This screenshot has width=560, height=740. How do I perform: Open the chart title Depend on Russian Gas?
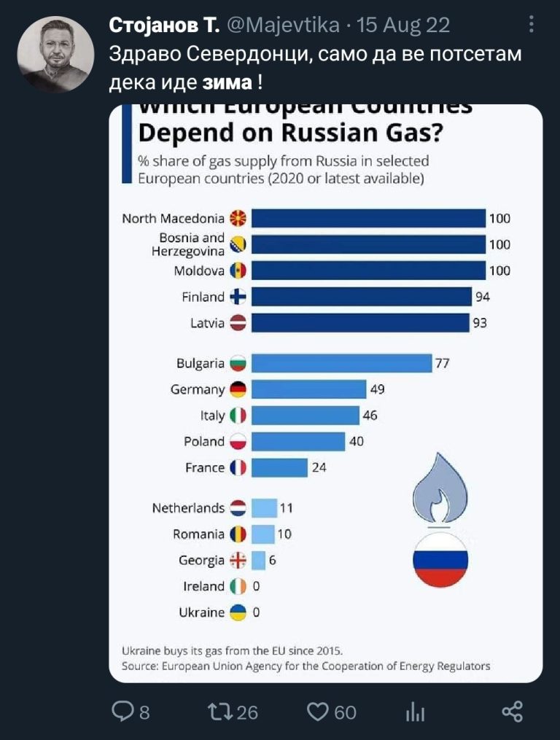coord(291,133)
